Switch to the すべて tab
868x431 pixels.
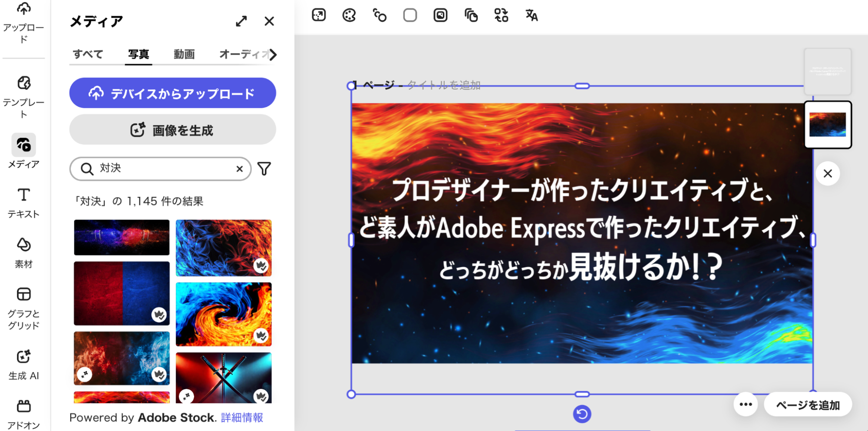click(x=88, y=54)
